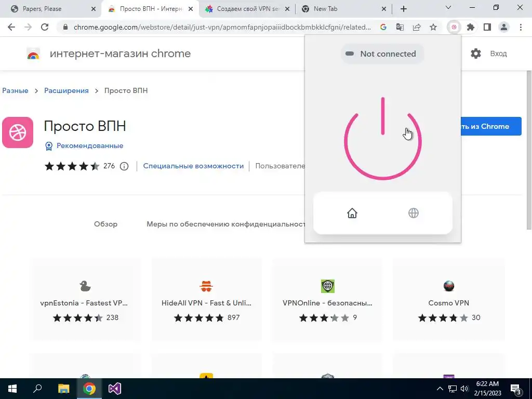Image resolution: width=532 pixels, height=399 pixels.
Task: Click the share page icon in address bar
Action: tap(417, 27)
